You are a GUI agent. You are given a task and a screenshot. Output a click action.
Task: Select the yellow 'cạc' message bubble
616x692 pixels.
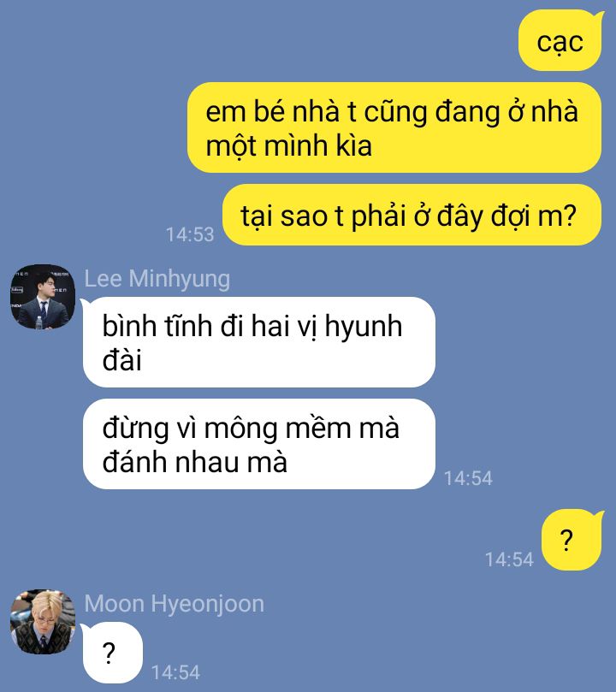(x=560, y=40)
